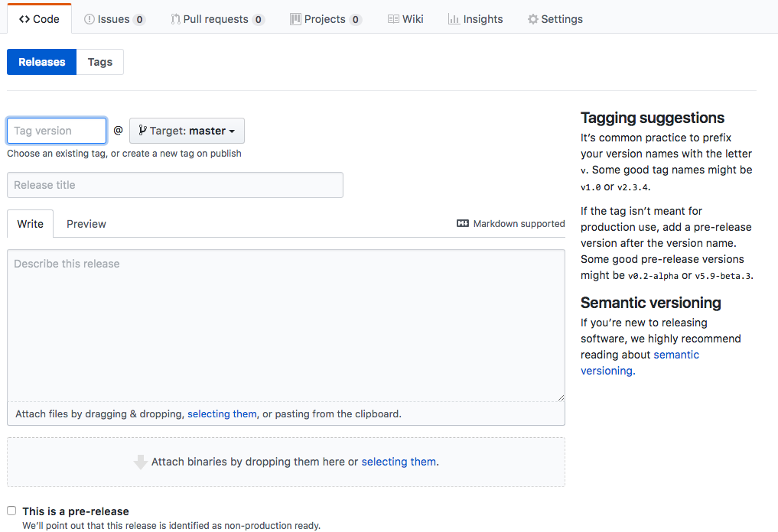Click the Projects zero counter badge

pyautogui.click(x=355, y=20)
